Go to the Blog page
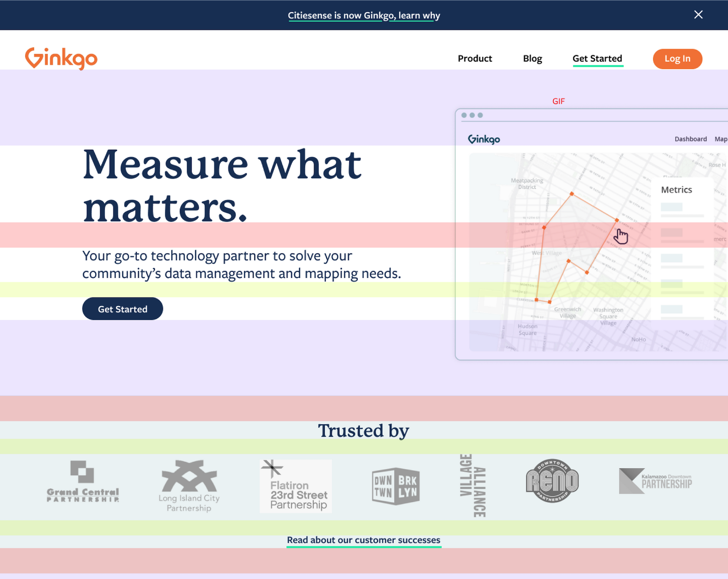Viewport: 728px width, 579px height. (x=532, y=58)
